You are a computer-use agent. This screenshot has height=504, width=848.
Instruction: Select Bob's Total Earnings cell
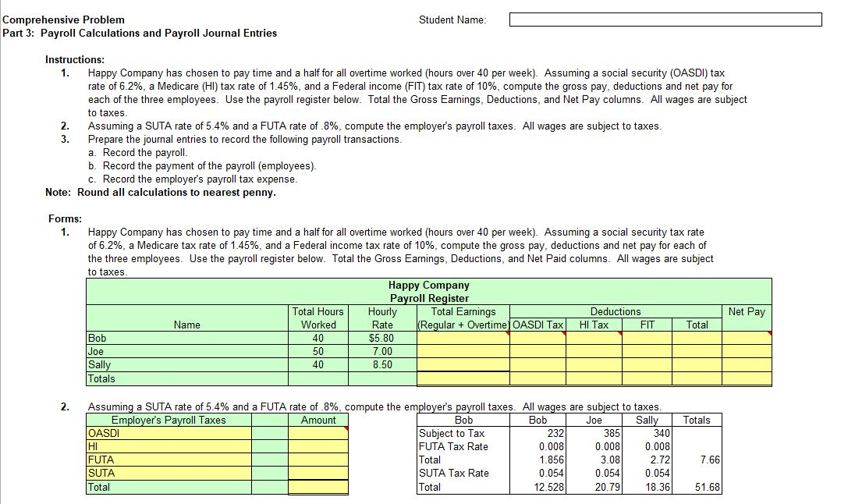click(x=464, y=337)
